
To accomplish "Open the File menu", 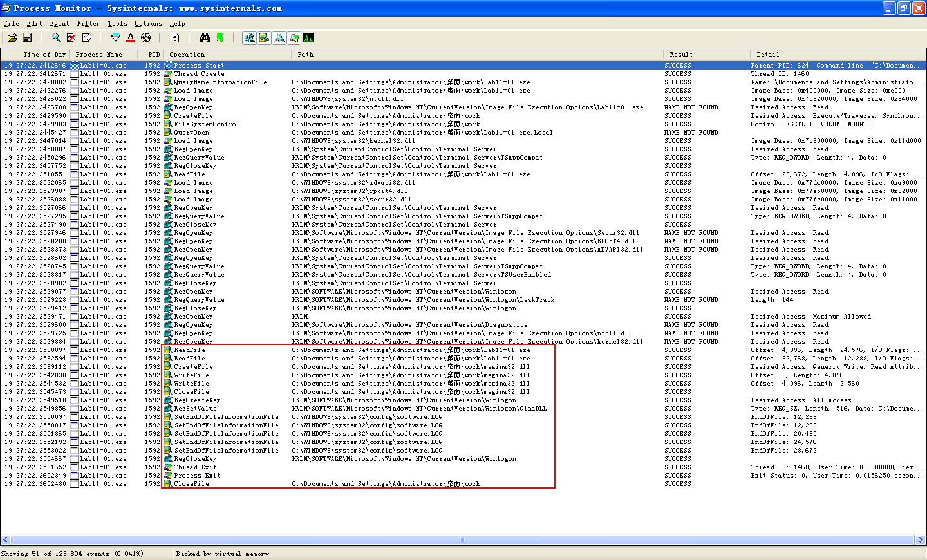I will point(11,23).
